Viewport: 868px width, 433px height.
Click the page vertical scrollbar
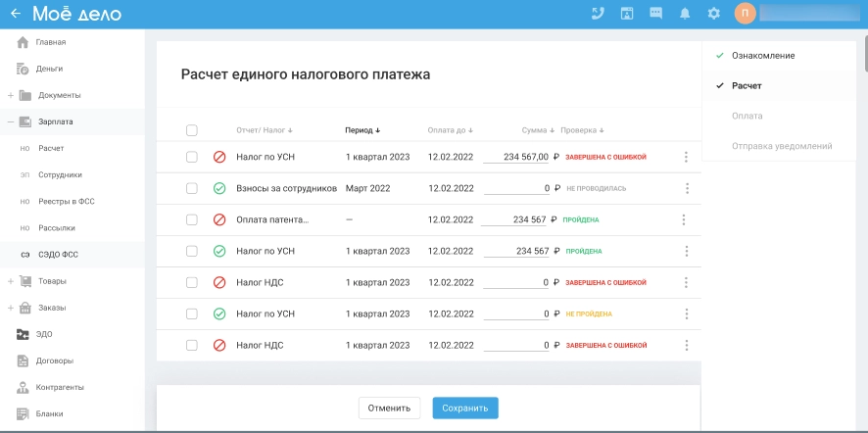(x=865, y=53)
